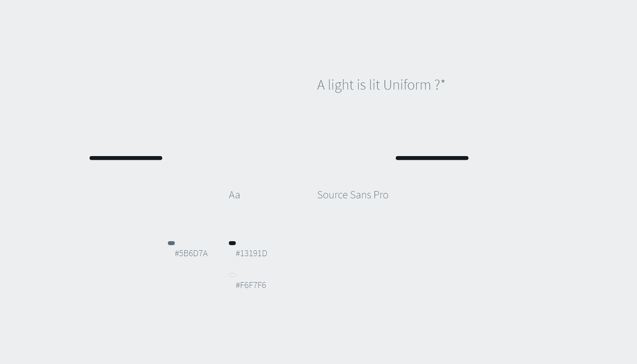Select the dark #13191D color swatch
Viewport: 637px width, 364px height.
[x=232, y=243]
